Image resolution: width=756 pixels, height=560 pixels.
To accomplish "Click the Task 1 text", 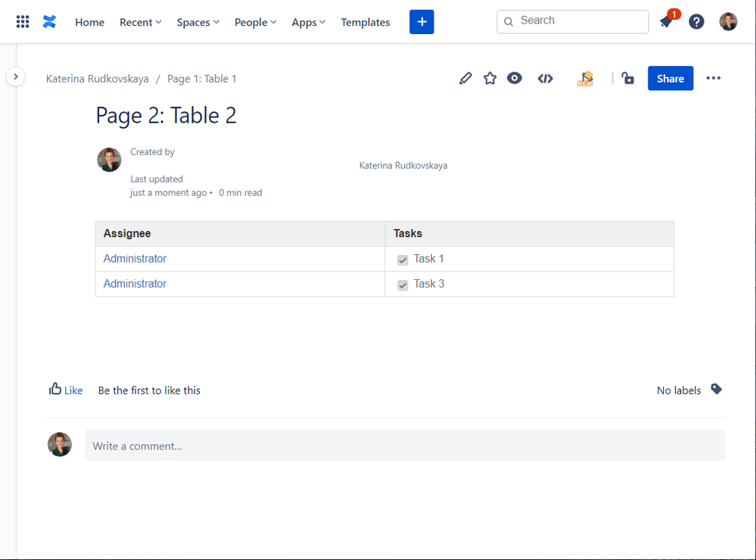I will click(428, 259).
